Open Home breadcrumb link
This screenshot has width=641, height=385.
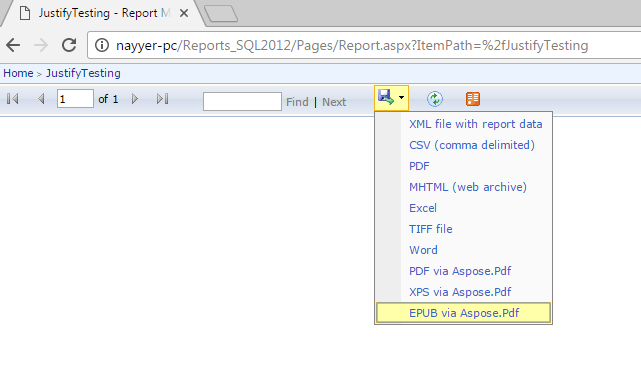click(x=18, y=73)
